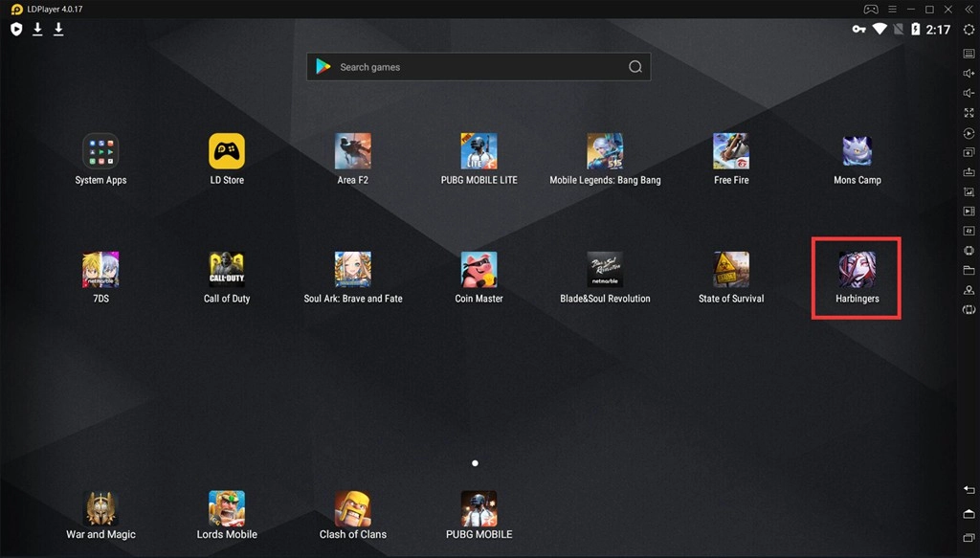Image resolution: width=980 pixels, height=558 pixels.
Task: Launch the 7DS game
Action: (100, 270)
